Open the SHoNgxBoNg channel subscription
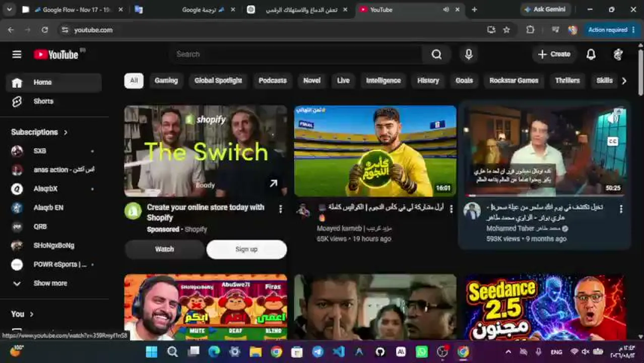Viewport: 644px width, 363px height. [54, 246]
